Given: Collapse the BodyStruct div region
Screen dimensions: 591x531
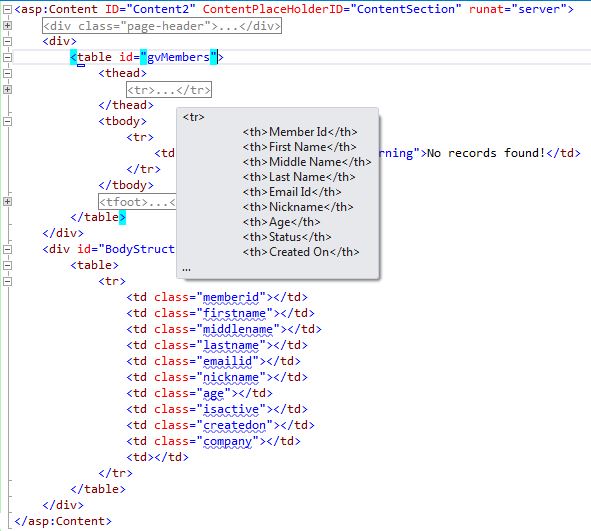Looking at the screenshot, I should tap(8, 249).
